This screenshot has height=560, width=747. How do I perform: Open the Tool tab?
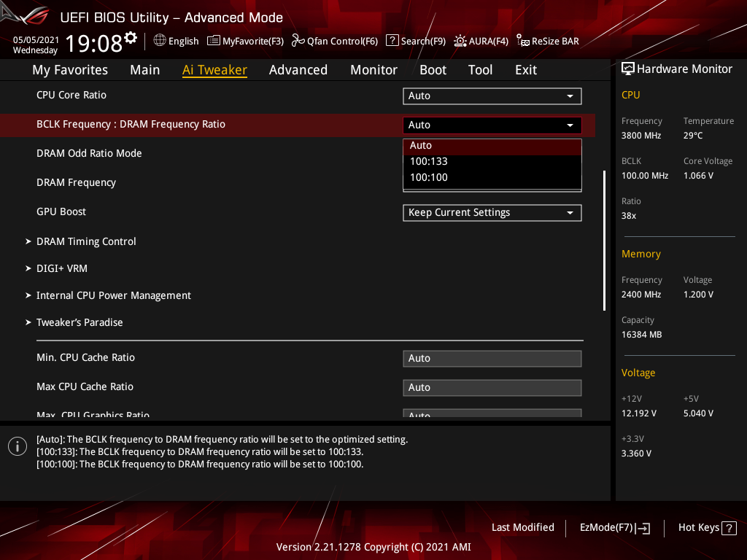(x=480, y=70)
